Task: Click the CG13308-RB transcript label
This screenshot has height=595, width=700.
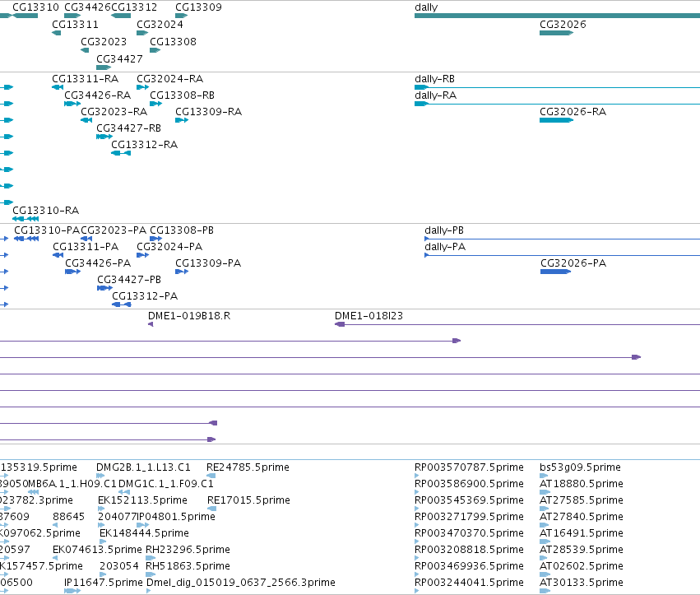Action: pyautogui.click(x=182, y=95)
